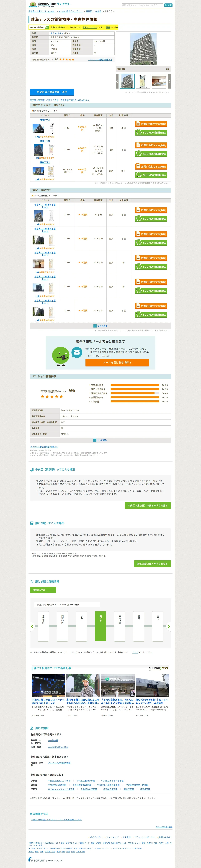Screen dimensions: 201x868
Task: Select 門前仲町 station card
Action: pos(62,626)
